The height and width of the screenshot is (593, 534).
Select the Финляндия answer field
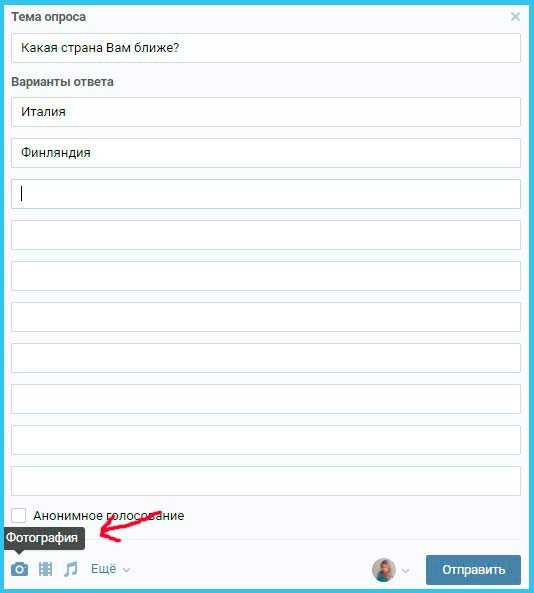click(266, 153)
